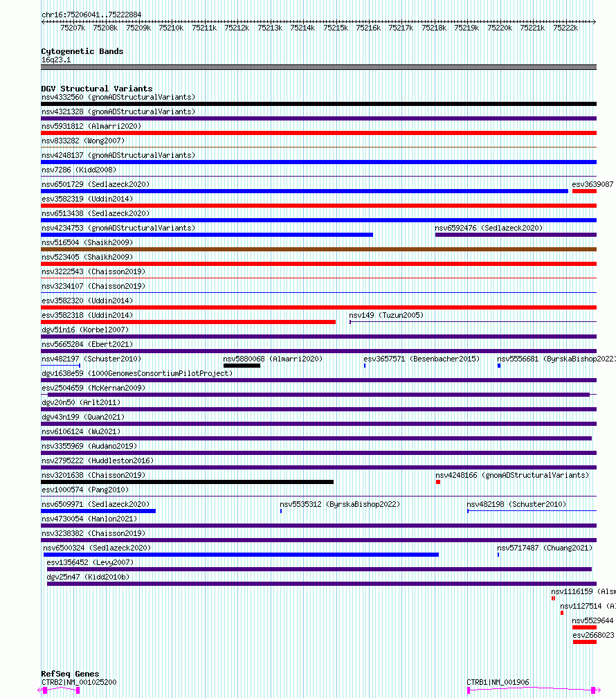Click nsv4730054 (Hanlon2021) label
Image resolution: width=616 pixels, height=698 pixels.
tap(89, 519)
